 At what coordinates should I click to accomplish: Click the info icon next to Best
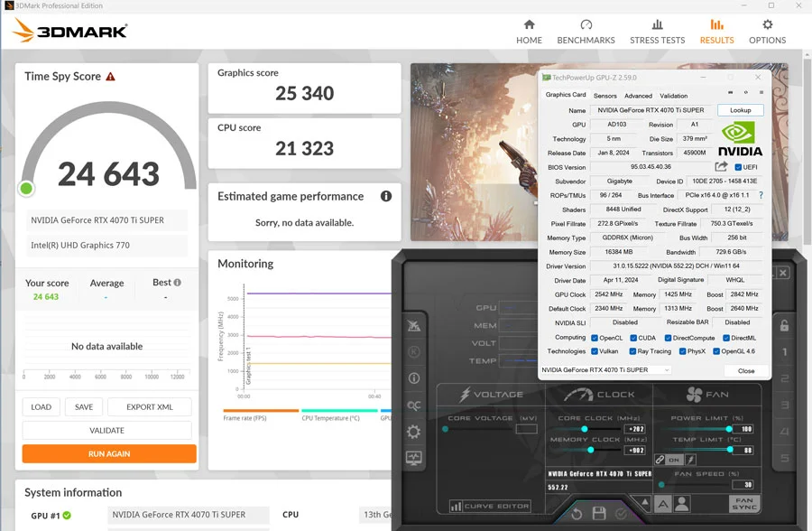point(177,283)
